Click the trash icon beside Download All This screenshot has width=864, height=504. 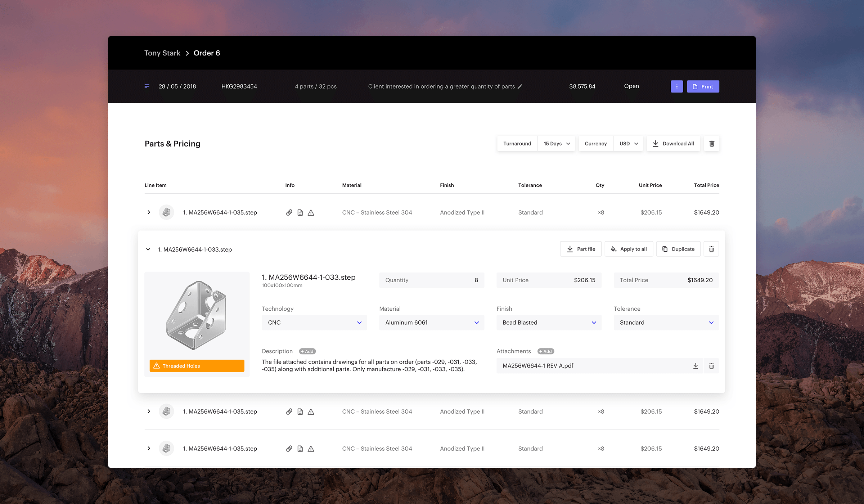(712, 144)
